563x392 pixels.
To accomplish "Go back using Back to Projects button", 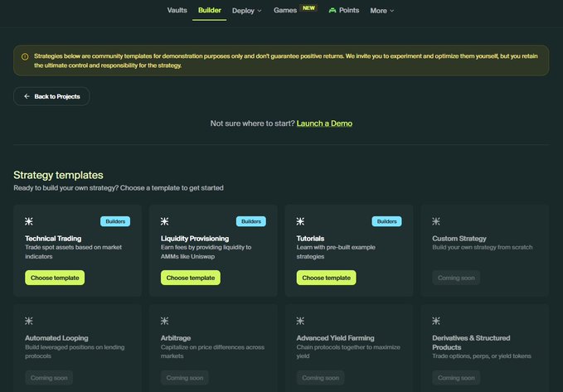I will (x=51, y=96).
